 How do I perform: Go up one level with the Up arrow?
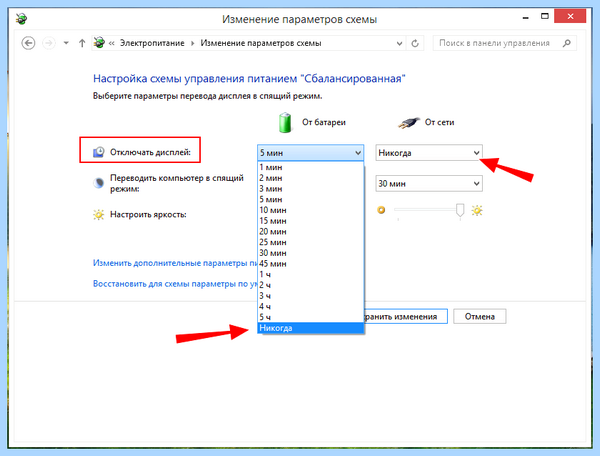(x=82, y=43)
